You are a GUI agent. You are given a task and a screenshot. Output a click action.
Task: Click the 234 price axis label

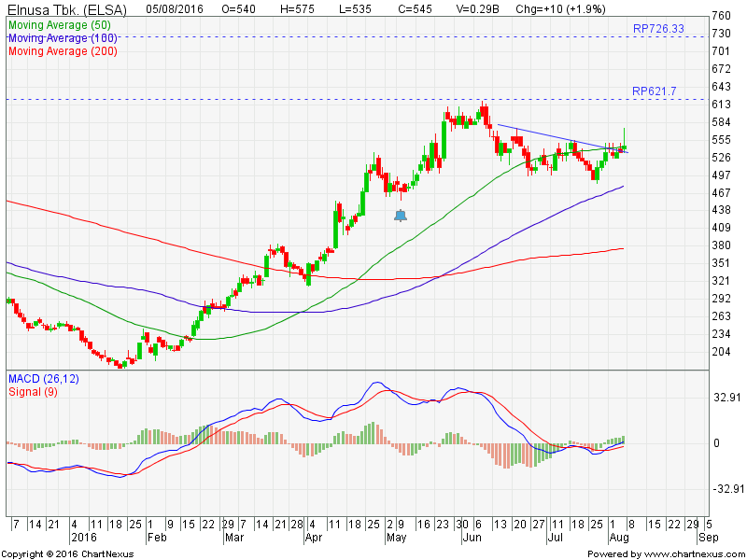point(721,334)
